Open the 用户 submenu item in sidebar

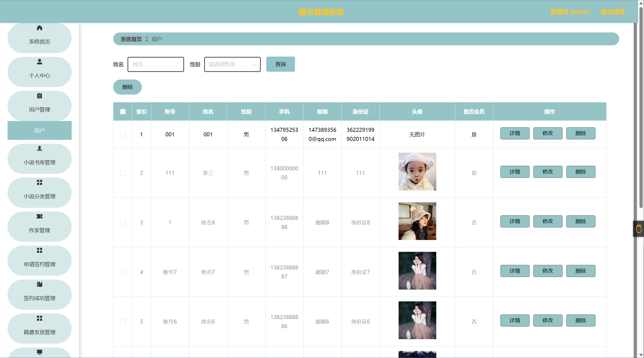(x=39, y=131)
